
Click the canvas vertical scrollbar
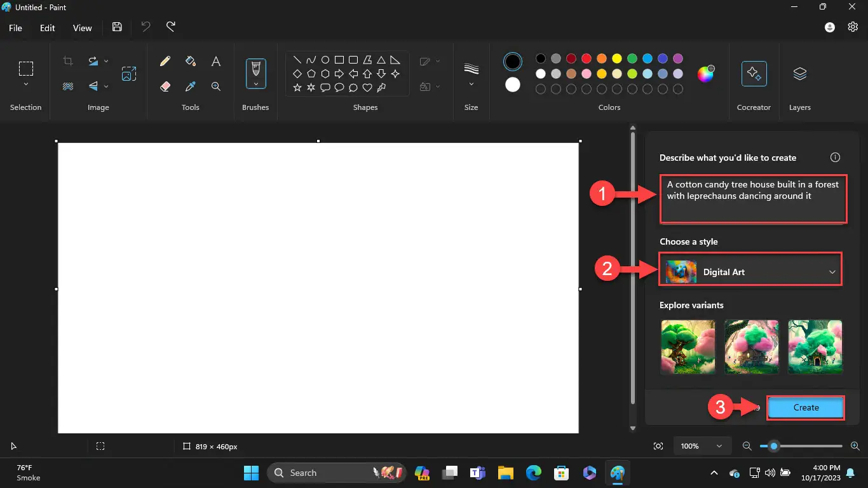click(632, 267)
